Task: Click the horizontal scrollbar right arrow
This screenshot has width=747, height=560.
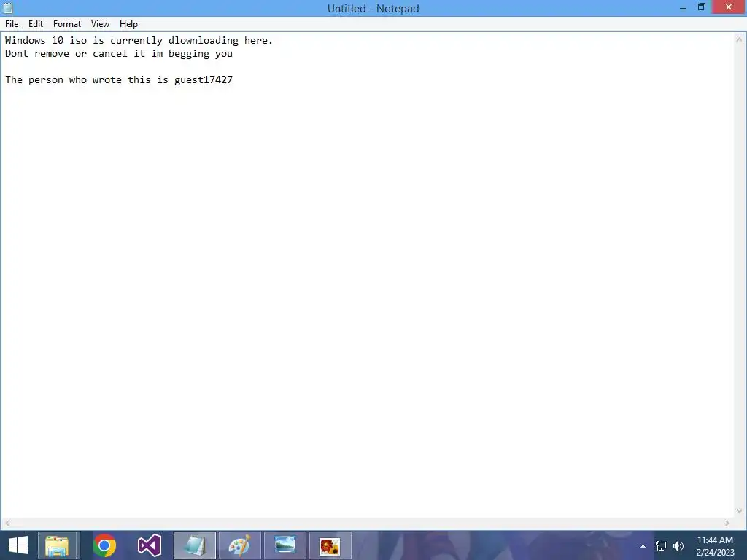Action: point(727,523)
